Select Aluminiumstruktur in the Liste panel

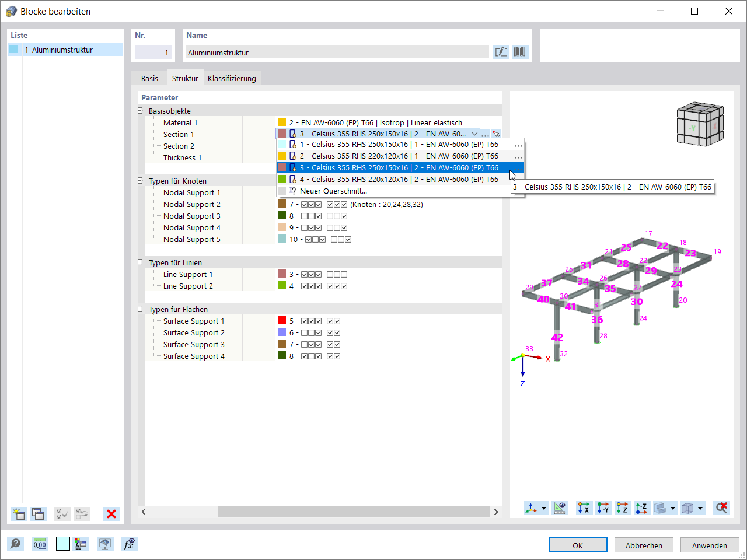pos(65,50)
